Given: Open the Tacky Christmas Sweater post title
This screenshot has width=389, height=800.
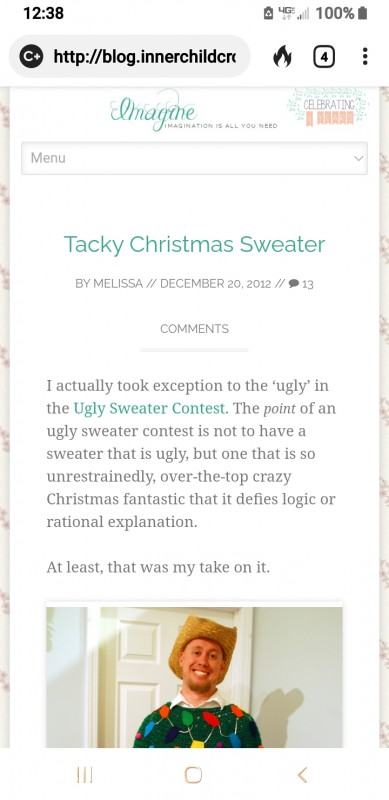Looking at the screenshot, I should tap(194, 244).
